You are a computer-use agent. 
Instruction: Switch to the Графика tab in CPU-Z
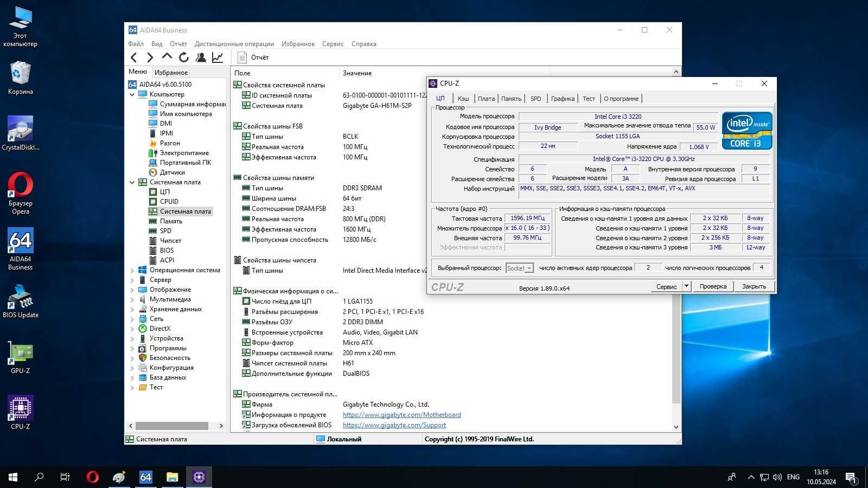(x=563, y=99)
